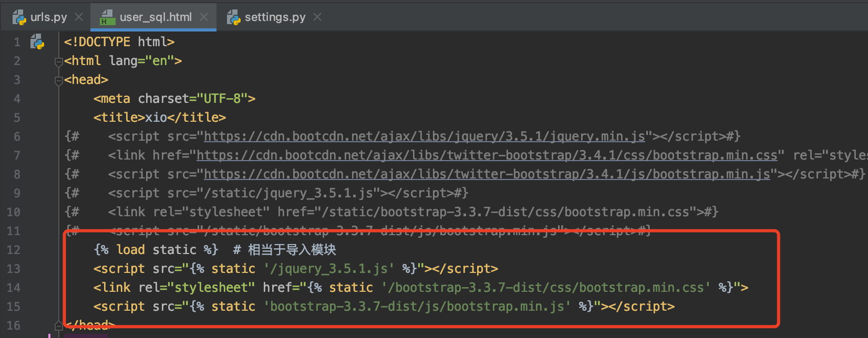Click the title text 'xio'
This screenshot has width=868, height=338.
pos(156,118)
